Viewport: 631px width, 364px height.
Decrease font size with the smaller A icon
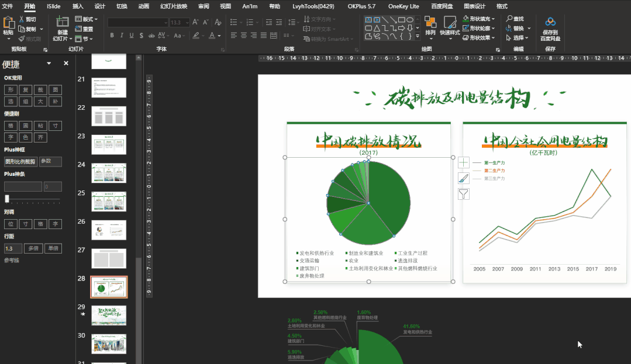point(206,22)
